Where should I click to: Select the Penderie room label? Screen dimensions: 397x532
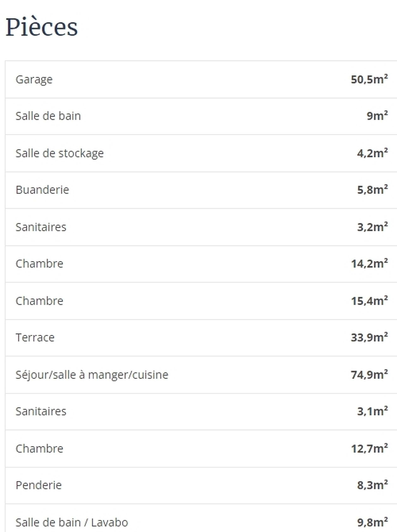tap(39, 485)
